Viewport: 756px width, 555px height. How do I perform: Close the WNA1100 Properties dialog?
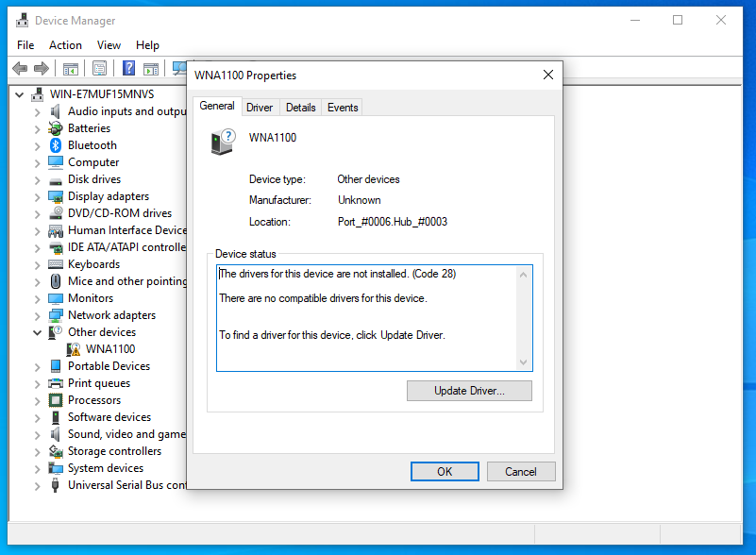[x=548, y=75]
